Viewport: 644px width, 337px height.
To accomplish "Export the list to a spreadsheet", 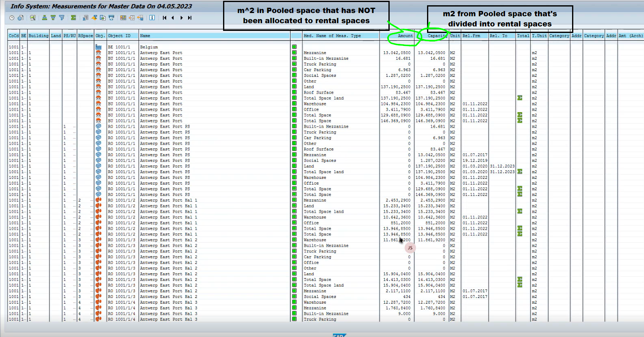I will (x=85, y=18).
